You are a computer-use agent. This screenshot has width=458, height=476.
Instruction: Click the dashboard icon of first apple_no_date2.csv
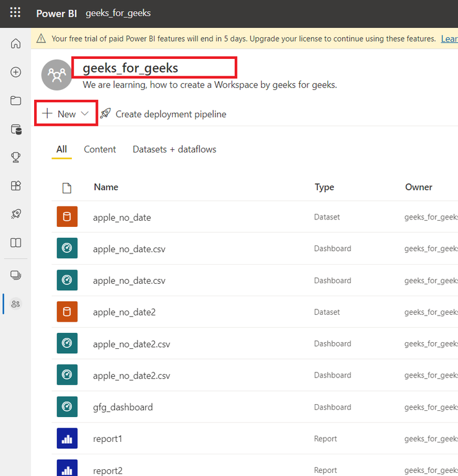[x=67, y=343]
